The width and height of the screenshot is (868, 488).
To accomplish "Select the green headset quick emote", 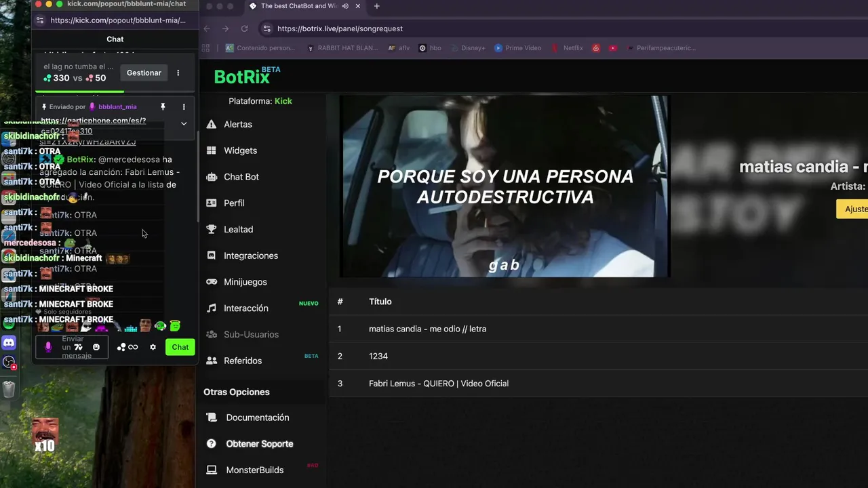I will coord(160,327).
